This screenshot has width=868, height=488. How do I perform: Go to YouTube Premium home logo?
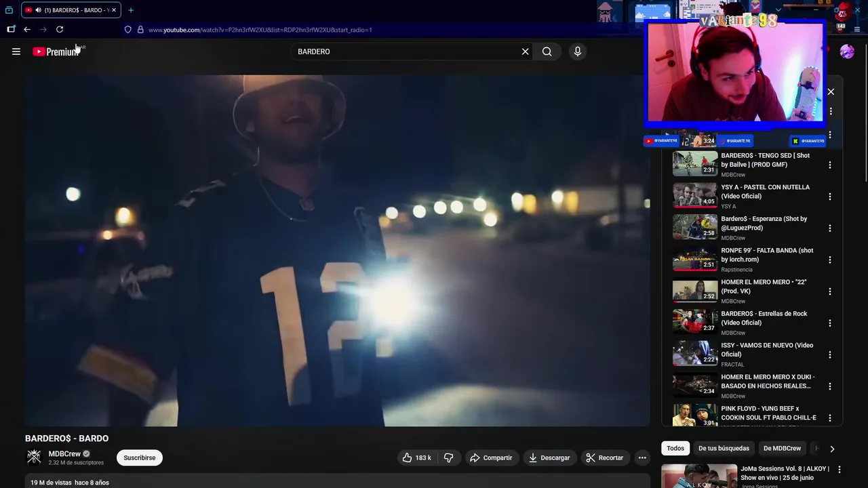[56, 52]
